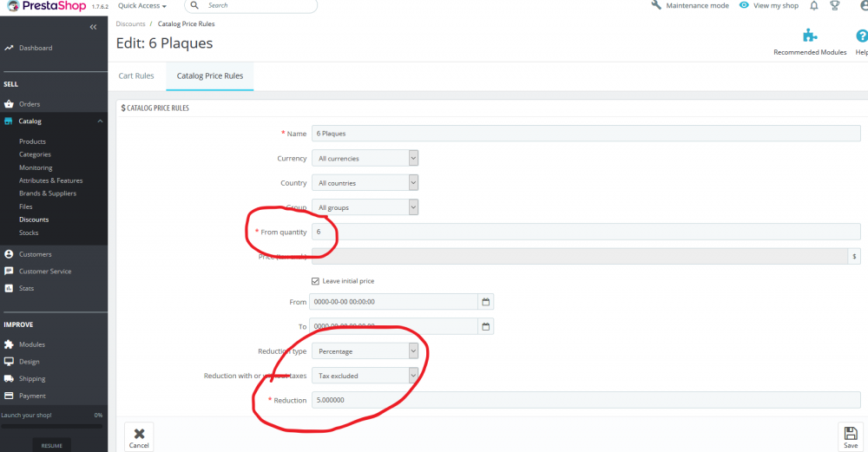Open Brands & Suppliers submenu item
Viewport: 868px width, 452px height.
pos(48,193)
